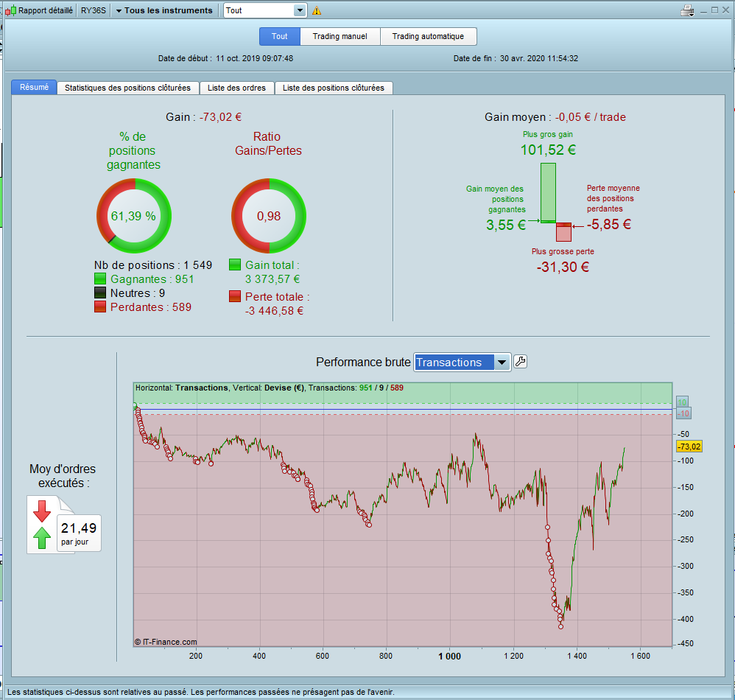
Task: Select the Tout trading filter button
Action: pos(279,36)
